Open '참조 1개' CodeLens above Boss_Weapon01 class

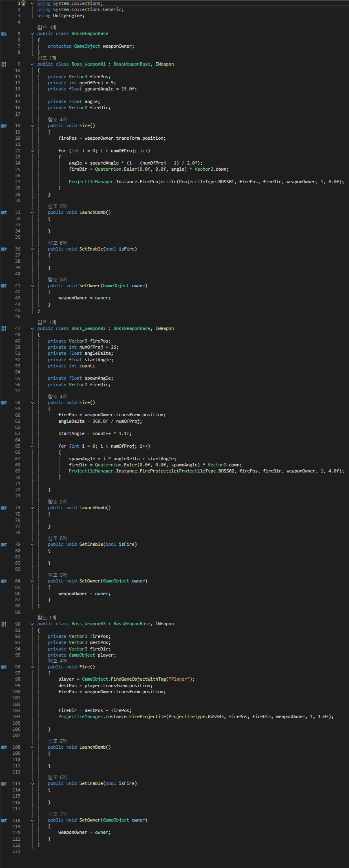(x=46, y=58)
